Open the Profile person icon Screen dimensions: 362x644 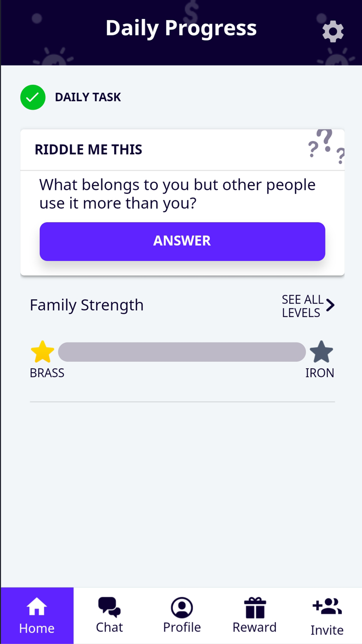point(182,607)
